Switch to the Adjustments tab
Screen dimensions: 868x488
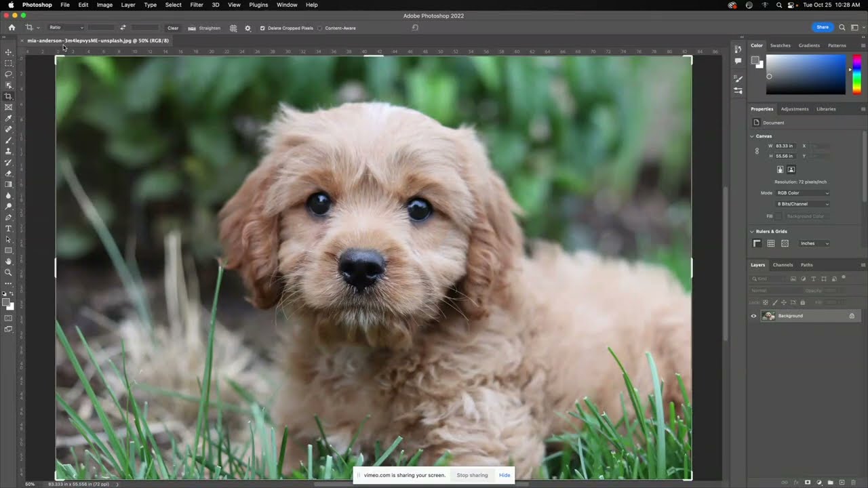pos(794,109)
